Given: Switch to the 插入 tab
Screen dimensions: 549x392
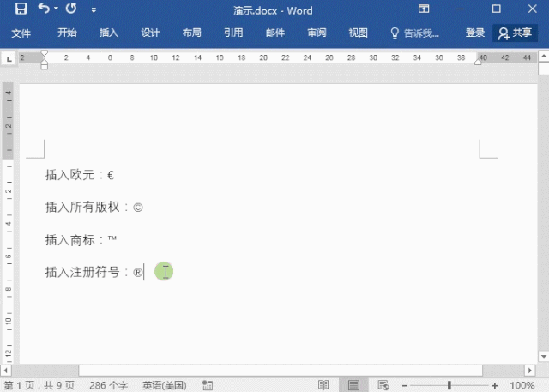Looking at the screenshot, I should (x=109, y=33).
